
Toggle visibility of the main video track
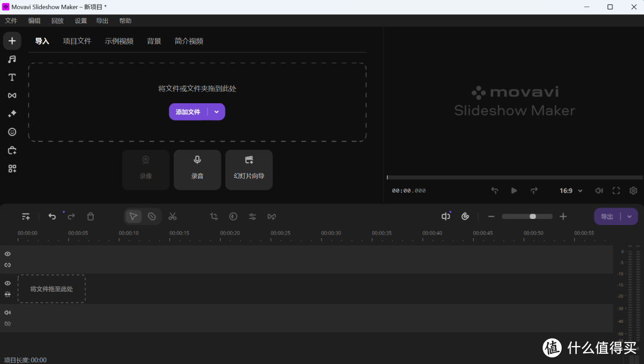point(7,283)
